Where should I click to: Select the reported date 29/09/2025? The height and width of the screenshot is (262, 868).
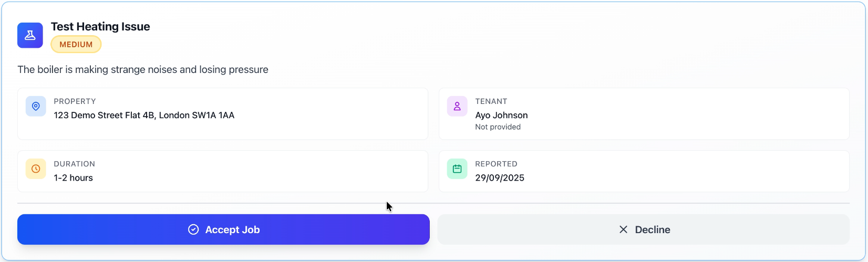tap(500, 178)
